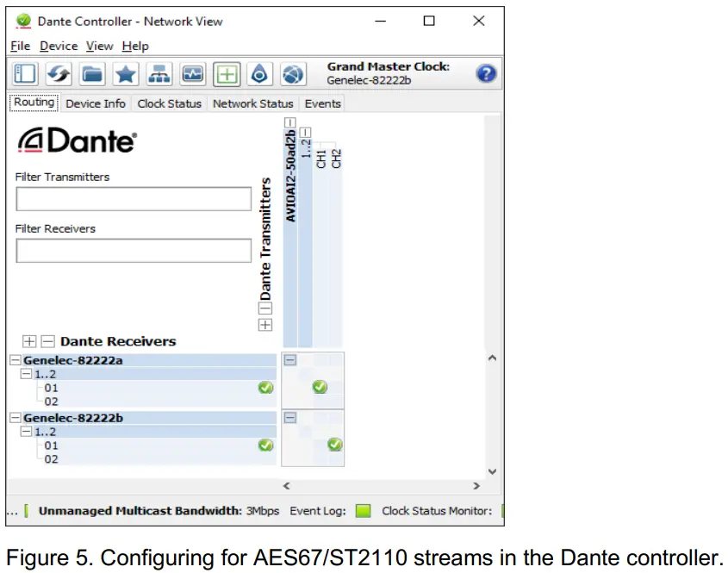Switch to the Network Status tab
The image size is (728, 573).
pos(253,103)
